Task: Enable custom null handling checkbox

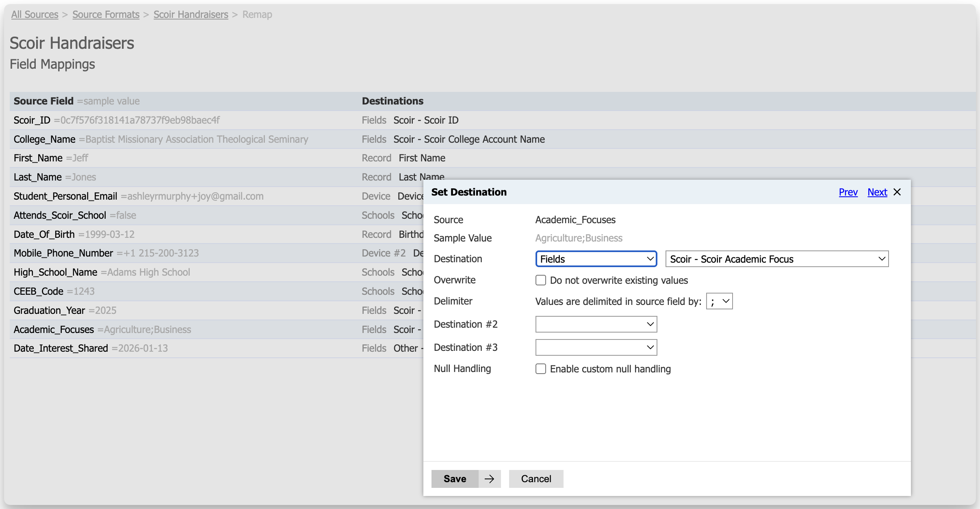Action: click(x=540, y=369)
